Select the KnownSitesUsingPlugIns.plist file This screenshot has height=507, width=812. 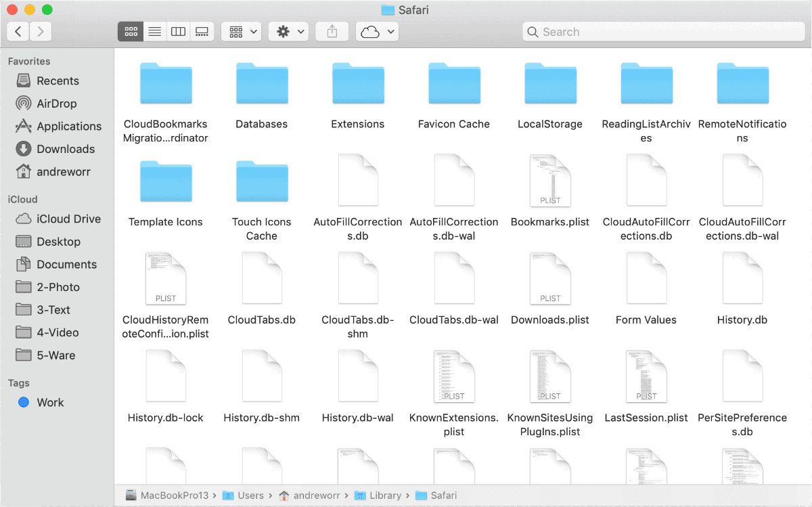point(550,376)
